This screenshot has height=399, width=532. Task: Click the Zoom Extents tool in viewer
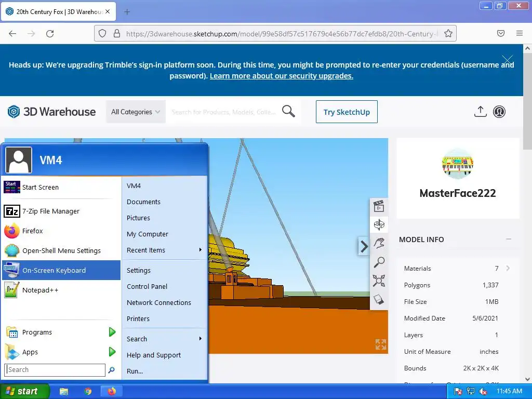[x=379, y=281]
